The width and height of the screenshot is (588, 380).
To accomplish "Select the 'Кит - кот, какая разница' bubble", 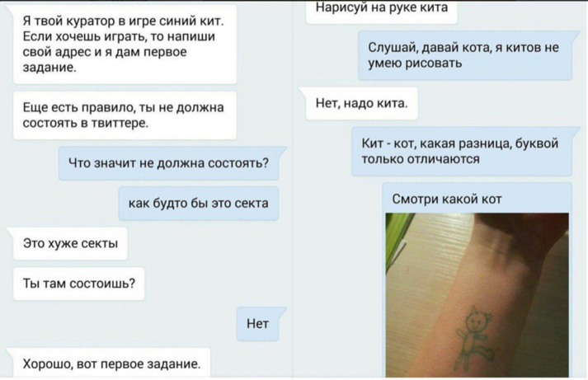I will coord(462,152).
